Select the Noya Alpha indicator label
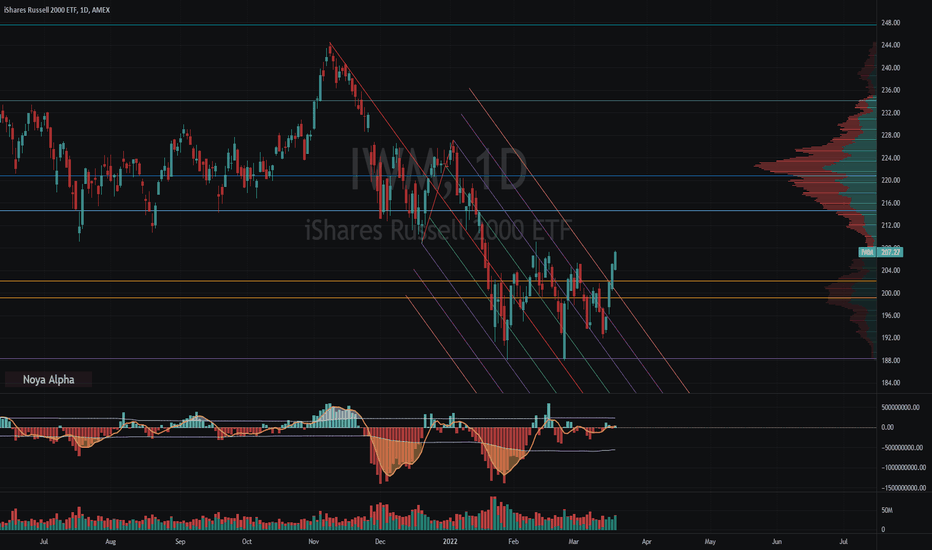Image resolution: width=932 pixels, height=550 pixels. (48, 379)
